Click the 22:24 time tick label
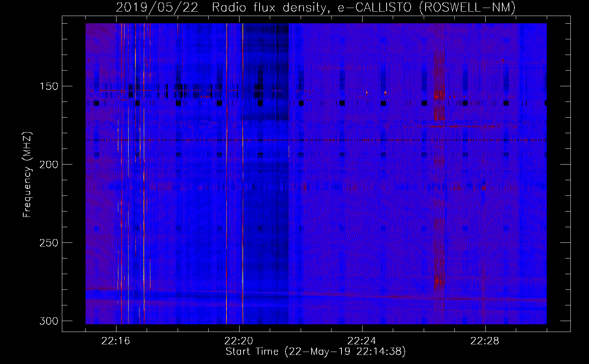Image resolution: width=589 pixels, height=364 pixels. pos(362,341)
